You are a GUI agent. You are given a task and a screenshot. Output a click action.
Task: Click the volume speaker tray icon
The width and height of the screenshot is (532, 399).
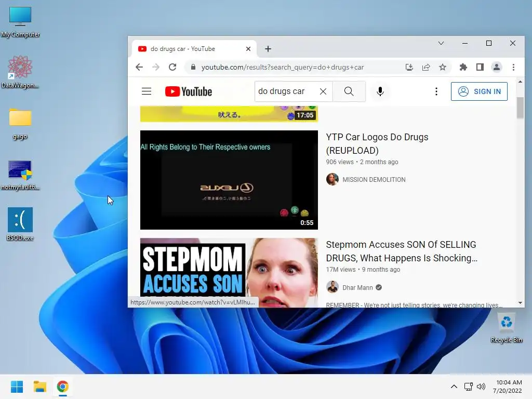481,387
